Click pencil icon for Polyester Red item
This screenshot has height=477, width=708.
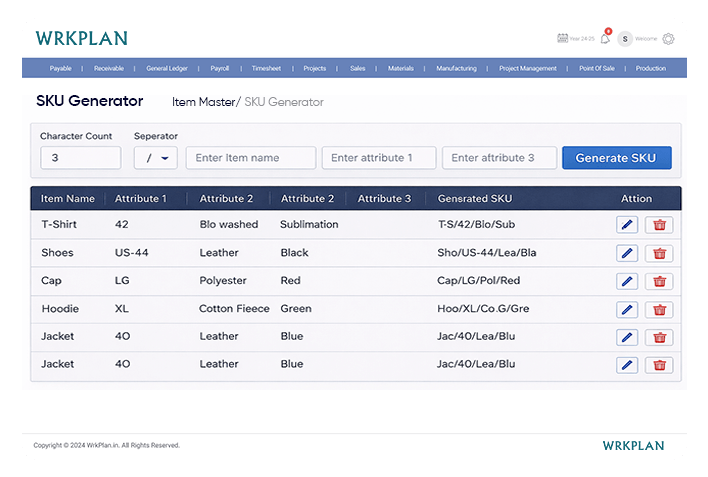click(627, 281)
